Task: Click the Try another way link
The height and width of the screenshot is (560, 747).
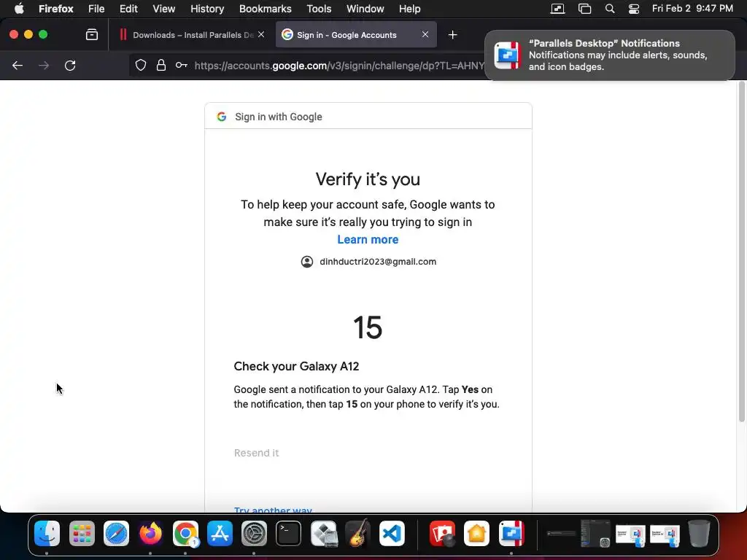Action: click(x=273, y=510)
